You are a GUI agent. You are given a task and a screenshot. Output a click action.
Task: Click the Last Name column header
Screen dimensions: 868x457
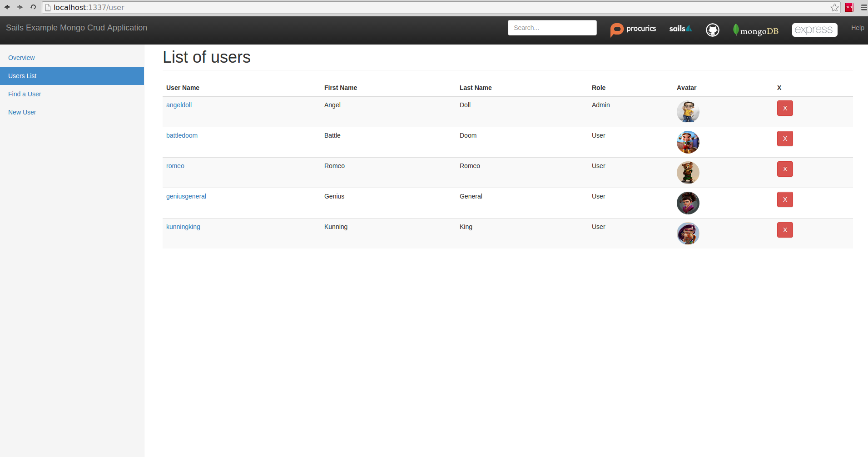click(476, 88)
